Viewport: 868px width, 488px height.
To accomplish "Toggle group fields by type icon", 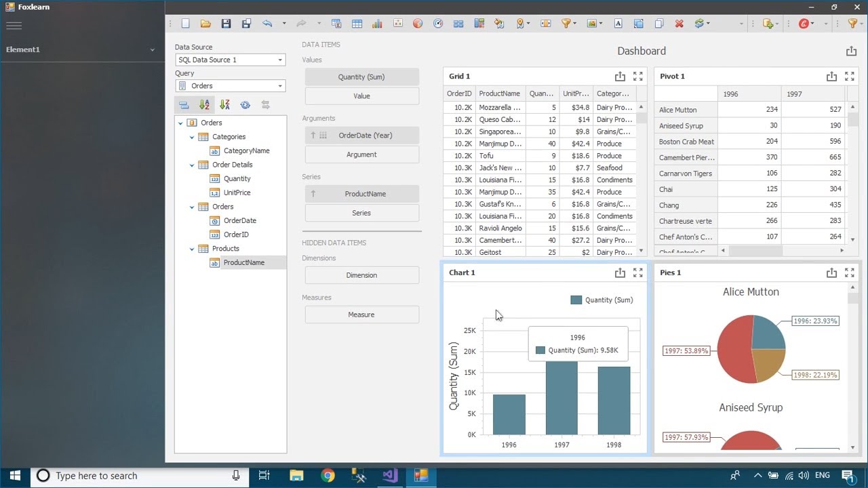I will (x=184, y=105).
